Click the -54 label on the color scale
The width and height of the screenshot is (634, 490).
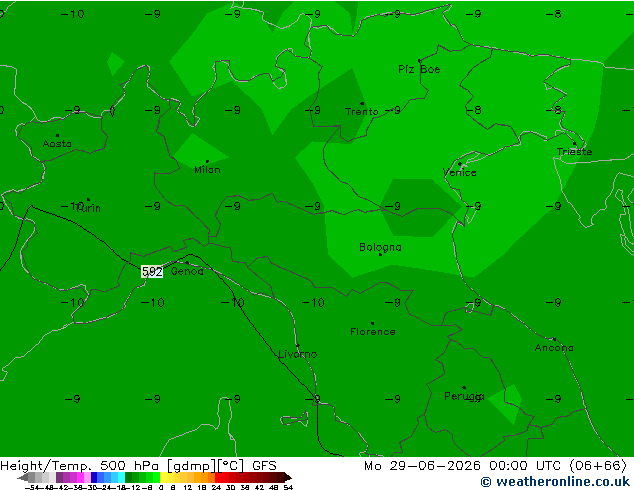pos(32,487)
